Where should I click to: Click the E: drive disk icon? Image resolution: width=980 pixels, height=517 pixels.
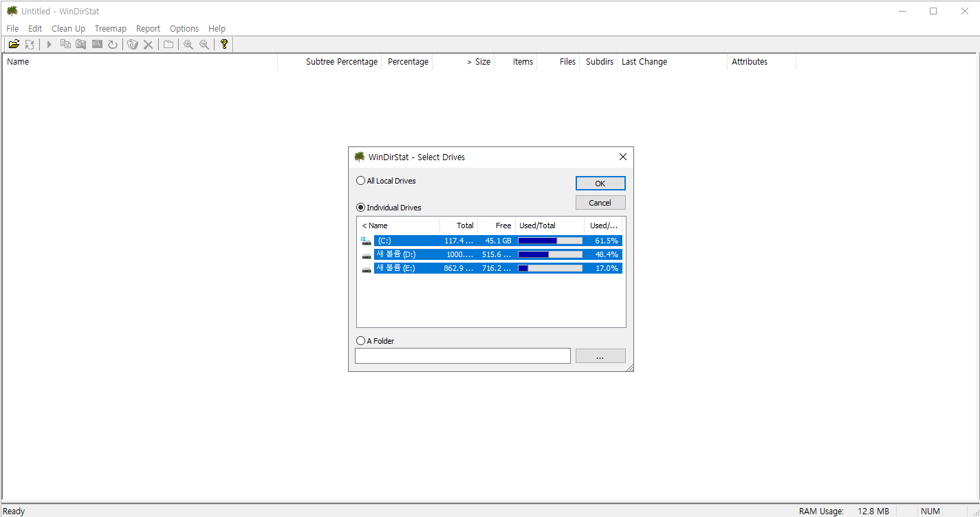[x=366, y=268]
